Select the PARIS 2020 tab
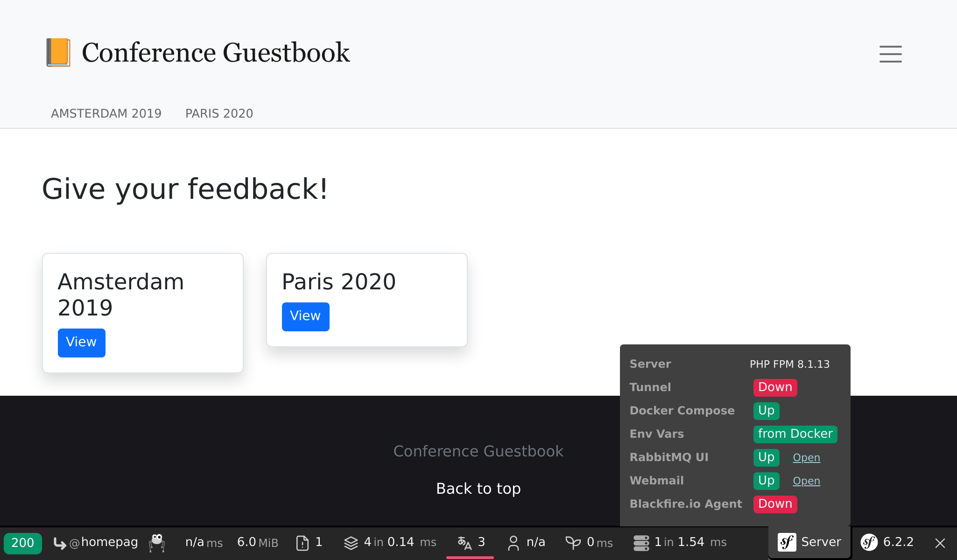The image size is (957, 560). [x=219, y=113]
